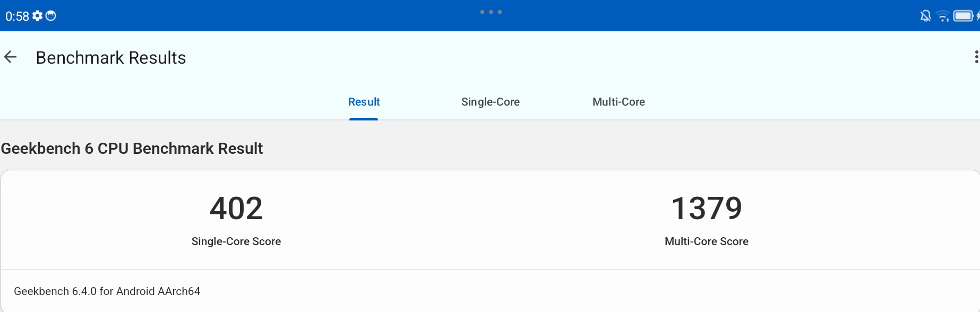Tap the Single-Core Score label
The width and height of the screenshot is (980, 312).
(x=236, y=241)
